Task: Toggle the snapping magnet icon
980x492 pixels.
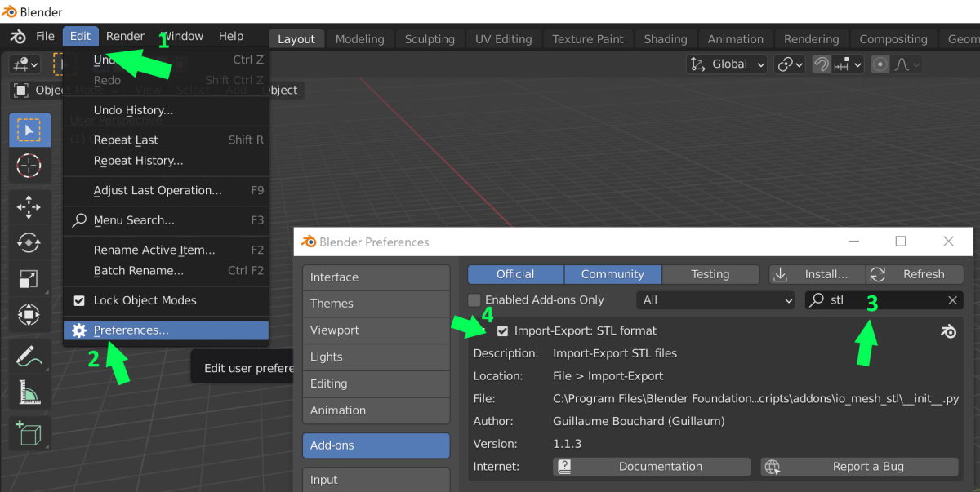Action: [820, 64]
